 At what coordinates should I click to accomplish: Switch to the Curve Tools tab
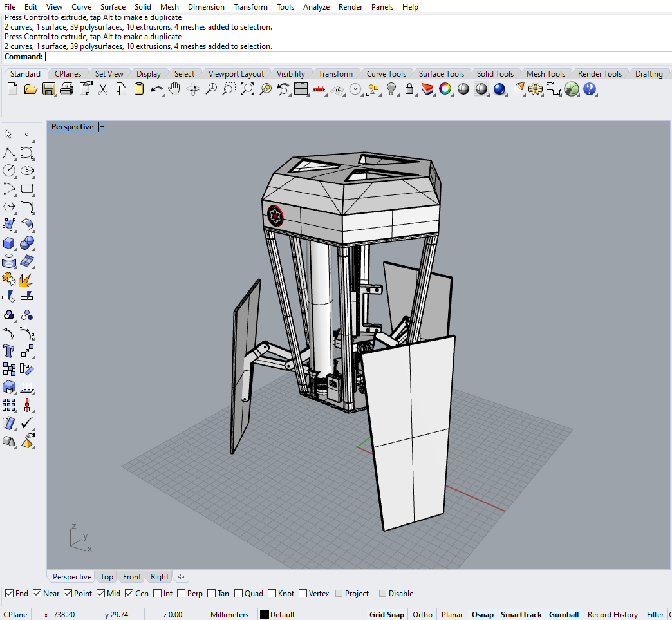coord(386,74)
